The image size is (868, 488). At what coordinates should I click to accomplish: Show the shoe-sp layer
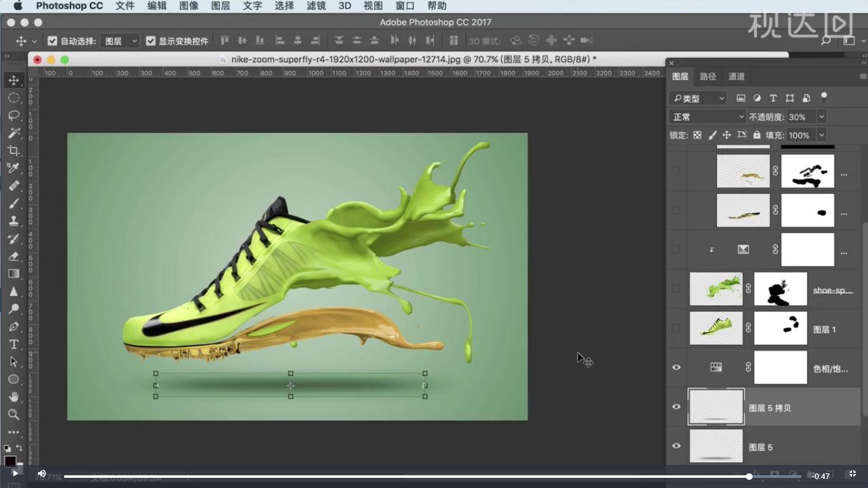coord(676,289)
